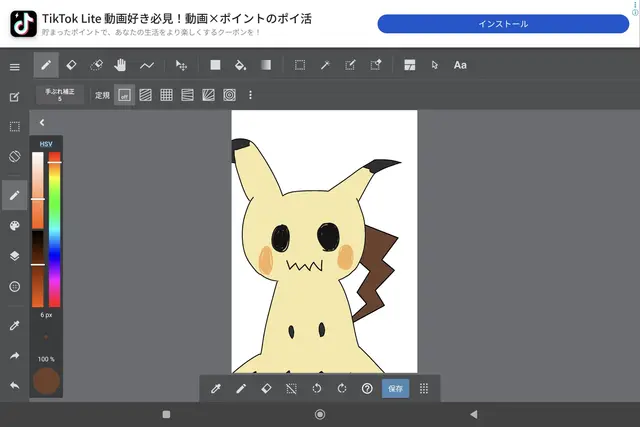Click the 100 % opacity value
Image resolution: width=640 pixels, height=427 pixels.
point(46,359)
